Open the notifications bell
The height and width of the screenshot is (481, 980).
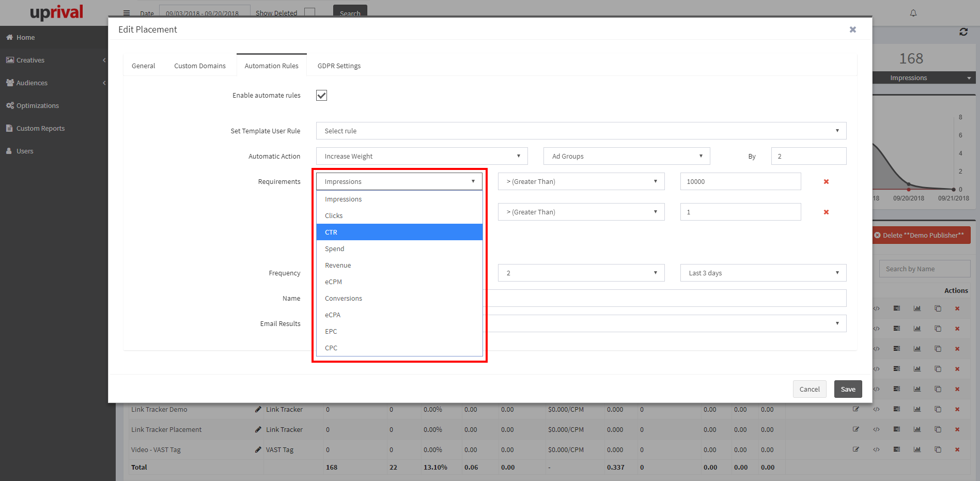(913, 13)
